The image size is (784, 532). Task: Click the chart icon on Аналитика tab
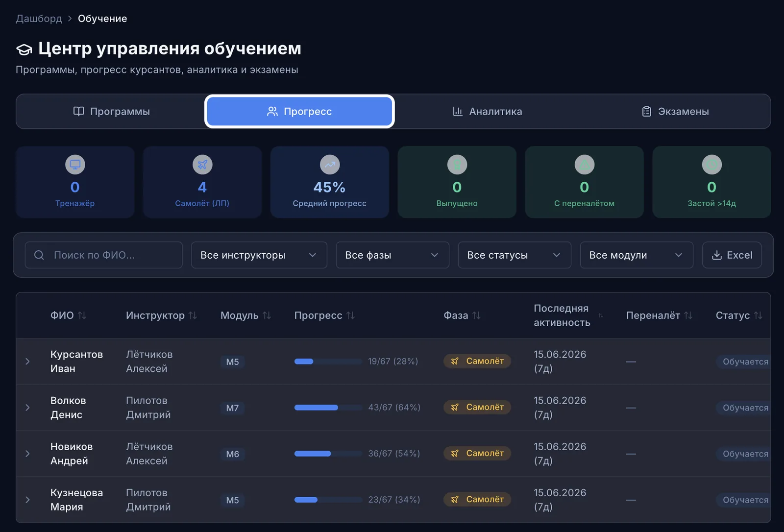(x=458, y=111)
